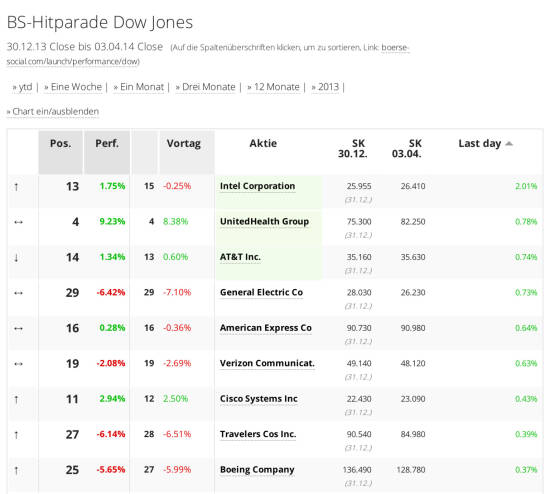Click the up arrow in Boeing Company row
550x494 pixels.
16,470
